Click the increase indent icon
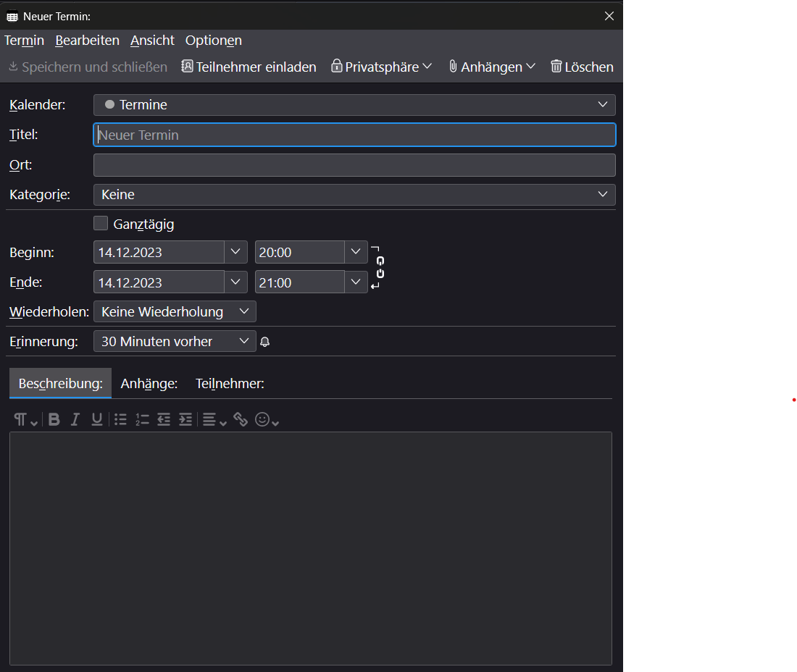 tap(185, 420)
